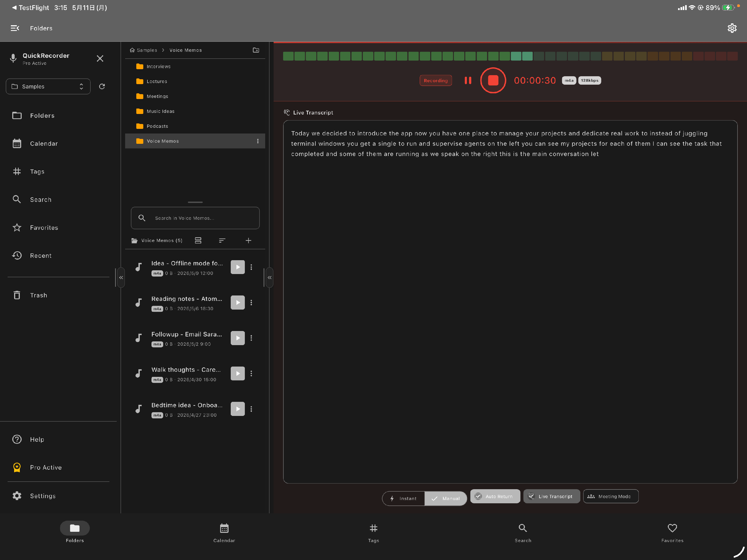Screen dimensions: 747x560
Task: Create a new folder icon
Action: [x=256, y=50]
